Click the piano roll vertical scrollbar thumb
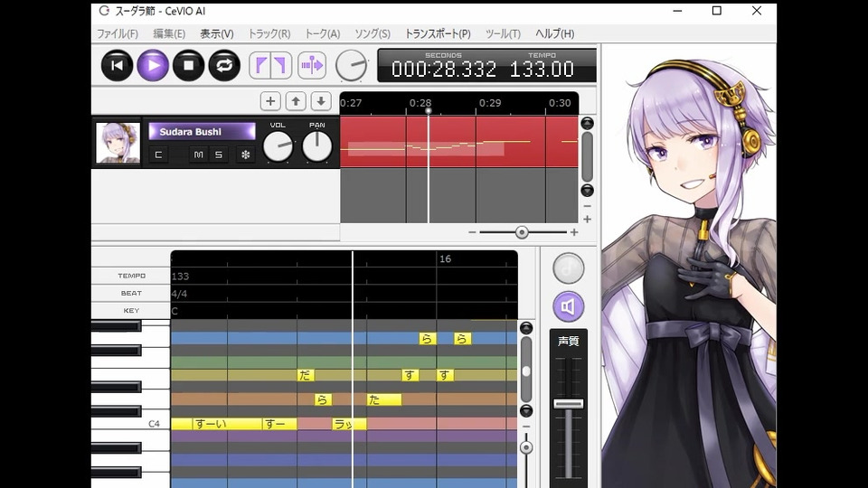 [526, 371]
